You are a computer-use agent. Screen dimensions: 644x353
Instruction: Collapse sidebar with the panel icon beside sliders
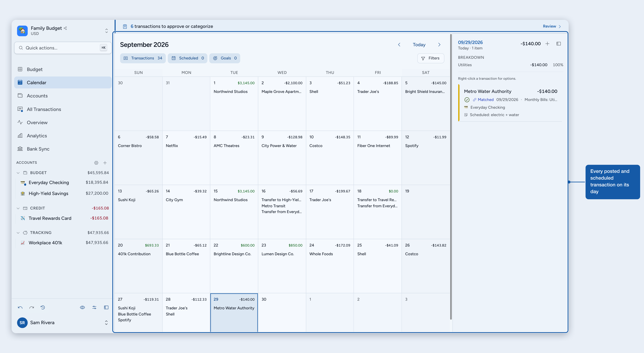[106, 307]
